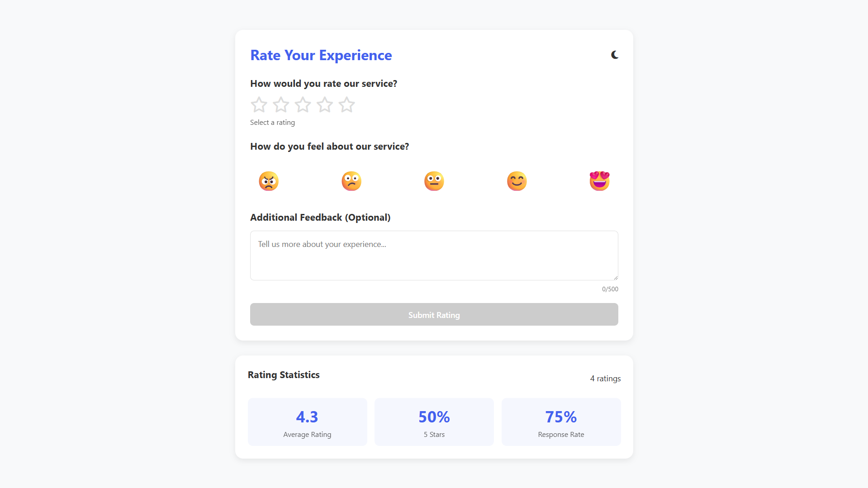
Task: Choose the third star
Action: [x=303, y=105]
